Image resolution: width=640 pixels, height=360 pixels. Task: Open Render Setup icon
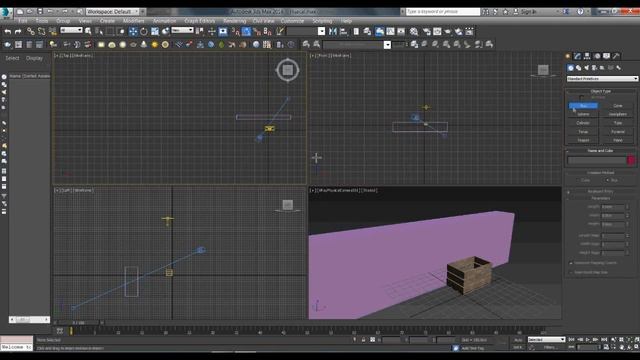[426, 31]
